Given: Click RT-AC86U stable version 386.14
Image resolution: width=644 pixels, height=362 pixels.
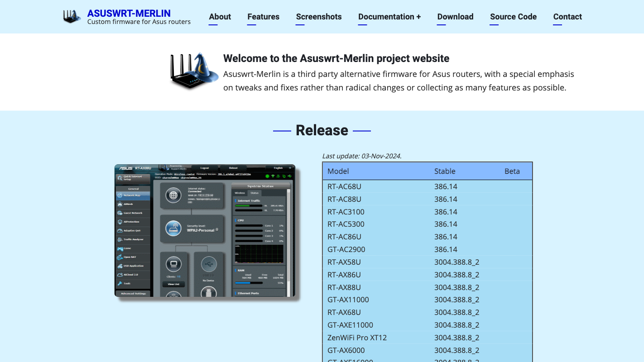Looking at the screenshot, I should (x=446, y=237).
